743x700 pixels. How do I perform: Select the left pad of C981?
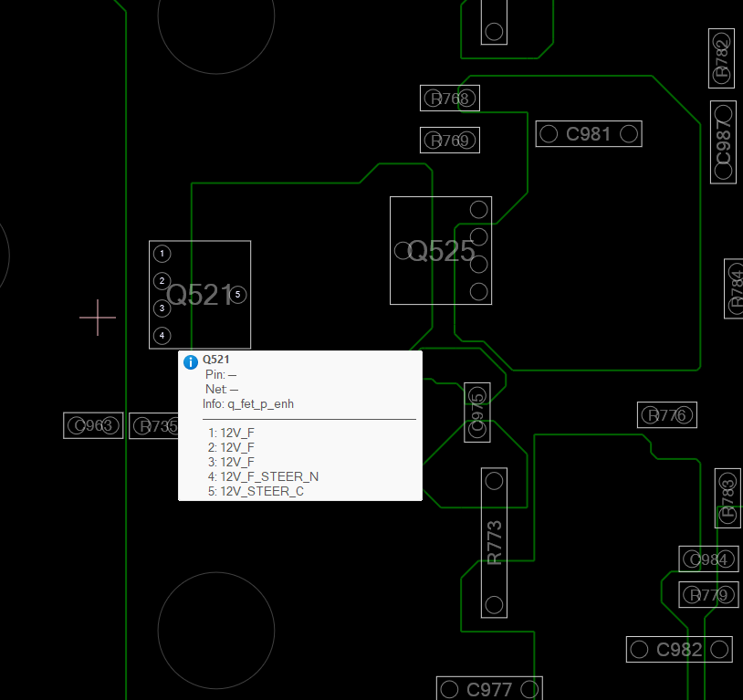click(549, 134)
